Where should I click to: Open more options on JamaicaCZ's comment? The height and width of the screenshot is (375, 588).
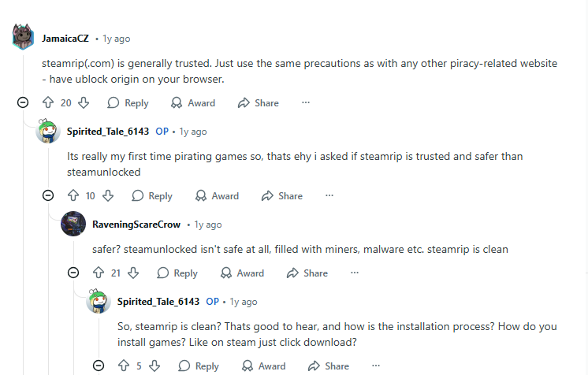(306, 103)
